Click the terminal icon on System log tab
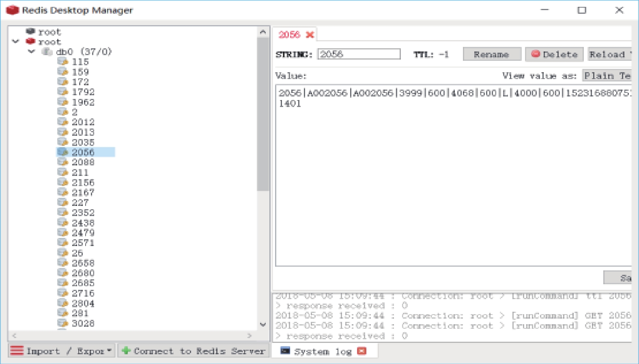The height and width of the screenshot is (364, 639). pyautogui.click(x=285, y=351)
